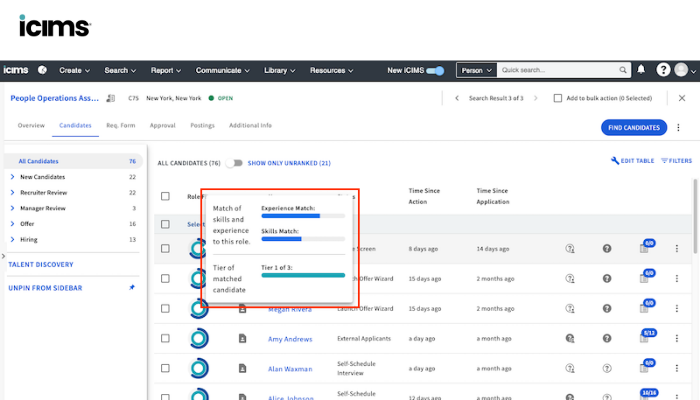Click the pin icon next to Unpin From Sidebar

click(132, 288)
